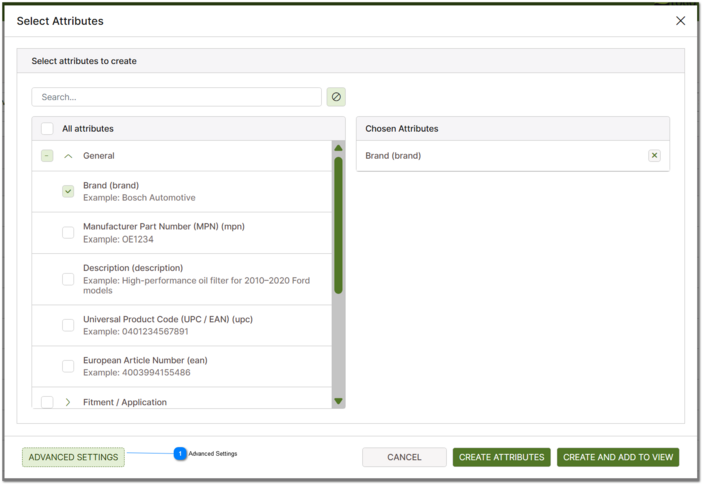Click the 'Chosen Attributes' header
703x485 pixels.
pyautogui.click(x=402, y=129)
